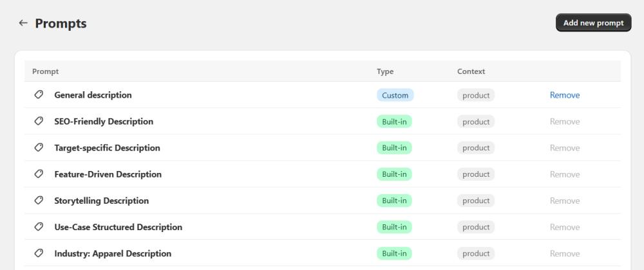Click the Type column header
644x270 pixels.
(385, 71)
